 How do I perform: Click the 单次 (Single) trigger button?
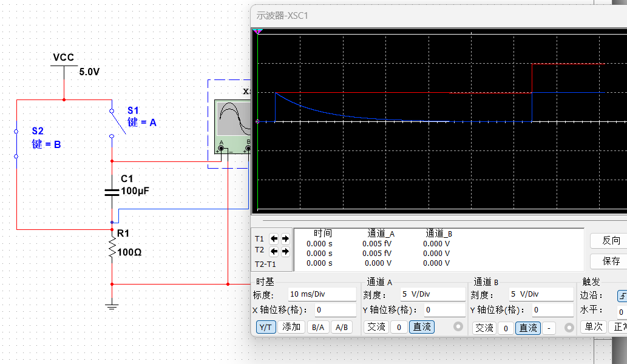click(x=594, y=327)
